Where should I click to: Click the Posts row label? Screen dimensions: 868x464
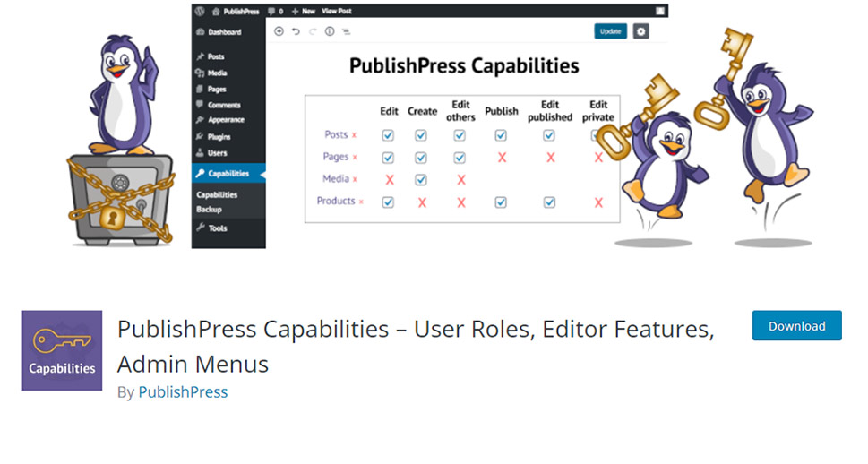pos(336,134)
